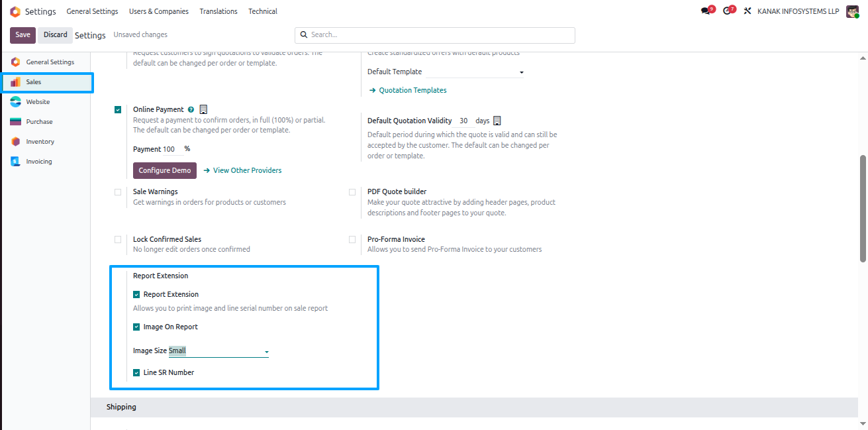Screen dimensions: 868x430
Task: Open the General Settings top menu
Action: click(x=92, y=11)
